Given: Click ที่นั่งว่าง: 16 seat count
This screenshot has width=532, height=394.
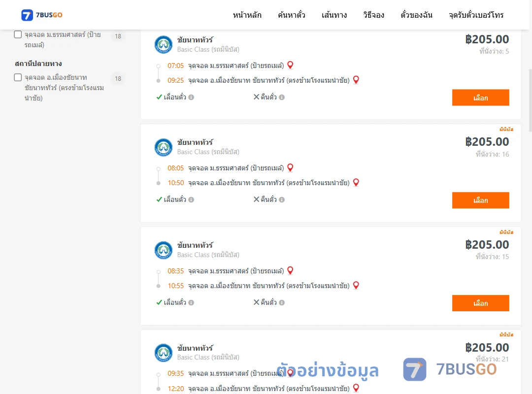Looking at the screenshot, I should coord(492,154).
